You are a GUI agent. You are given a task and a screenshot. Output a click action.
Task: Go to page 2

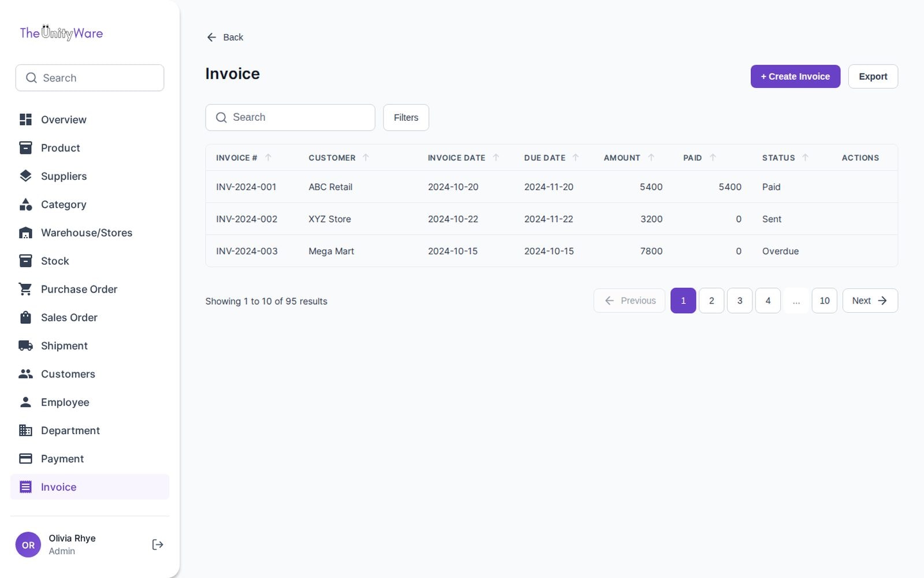pyautogui.click(x=711, y=301)
